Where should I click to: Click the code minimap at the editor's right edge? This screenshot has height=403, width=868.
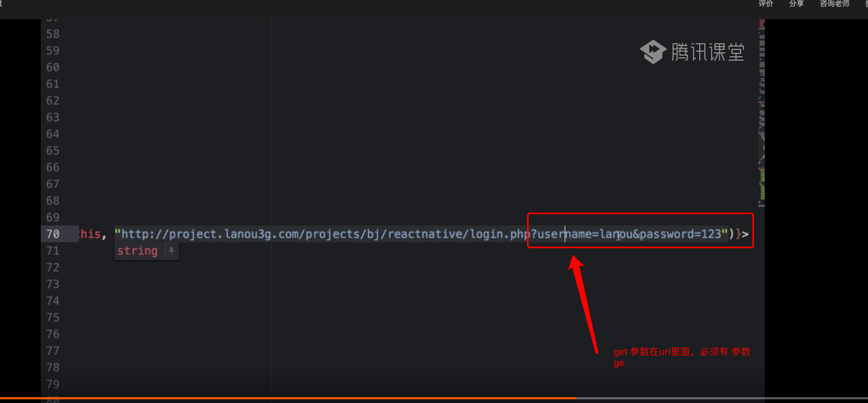pyautogui.click(x=762, y=113)
